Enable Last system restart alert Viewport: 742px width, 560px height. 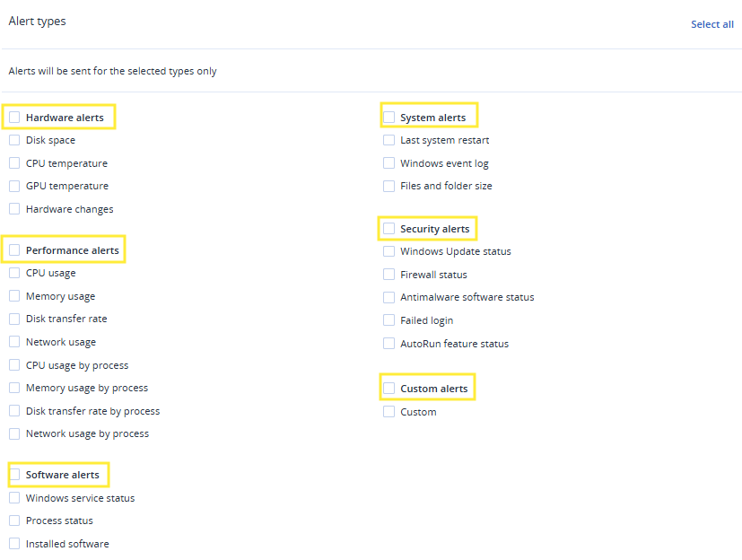(x=389, y=140)
